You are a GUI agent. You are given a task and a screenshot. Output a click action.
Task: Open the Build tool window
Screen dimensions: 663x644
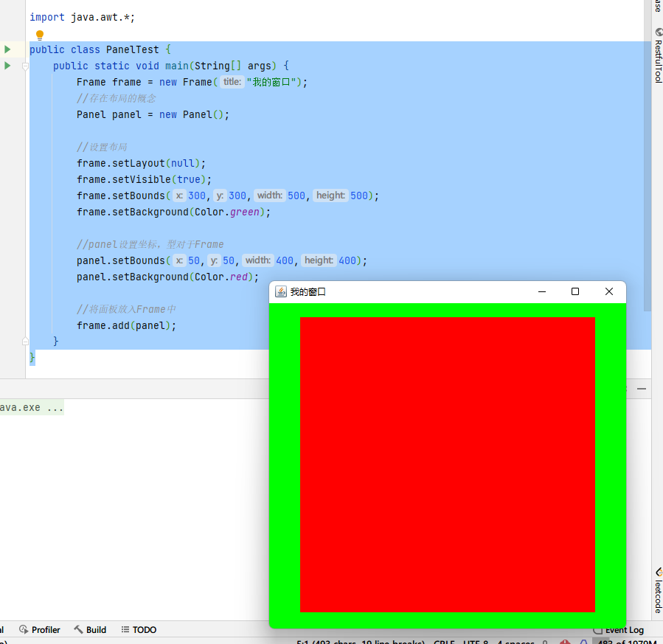tap(90, 629)
